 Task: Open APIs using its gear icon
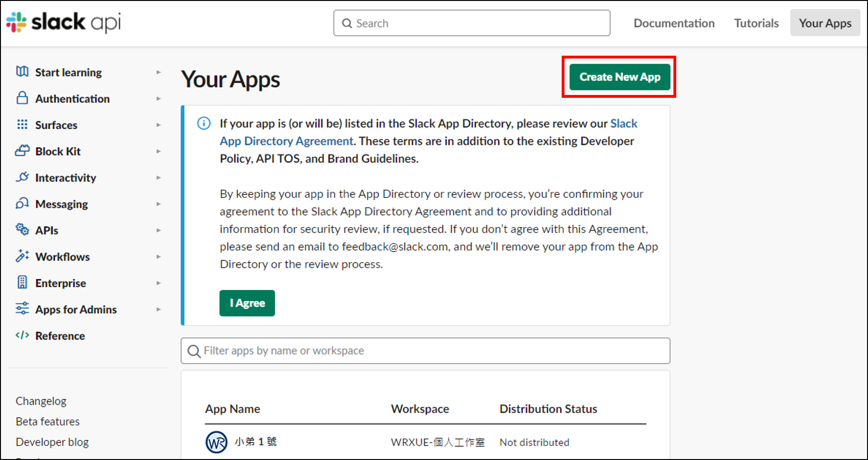tap(22, 230)
